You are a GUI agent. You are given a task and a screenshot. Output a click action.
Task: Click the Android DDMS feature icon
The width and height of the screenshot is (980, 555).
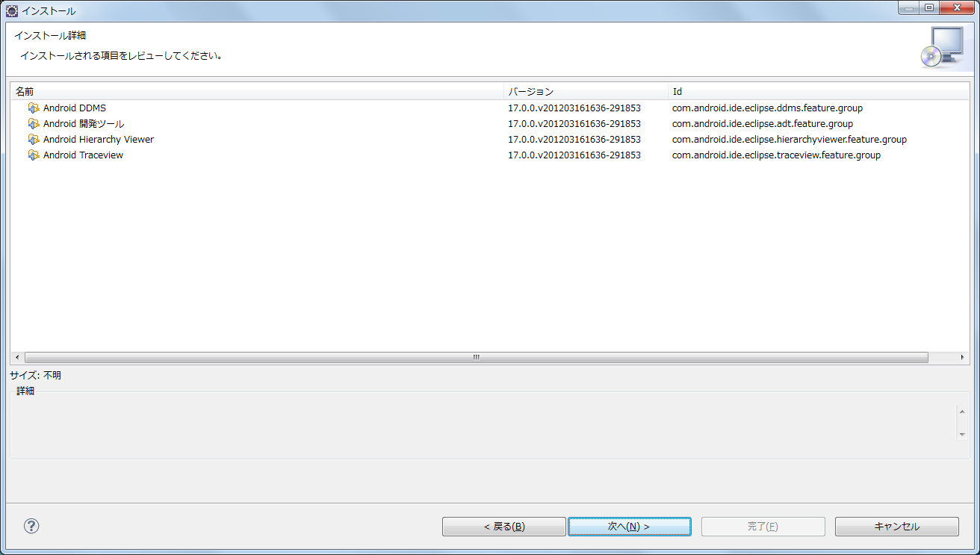[34, 108]
